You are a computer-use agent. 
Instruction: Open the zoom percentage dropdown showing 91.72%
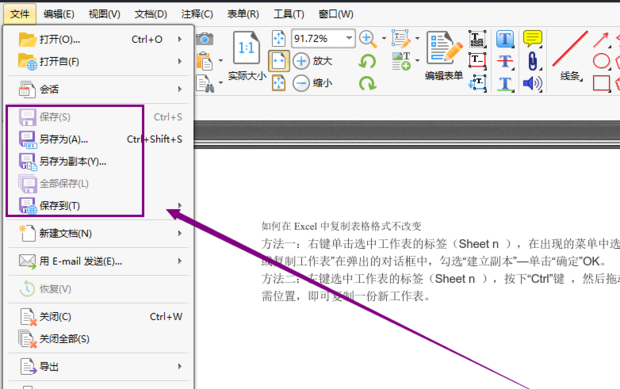point(349,38)
